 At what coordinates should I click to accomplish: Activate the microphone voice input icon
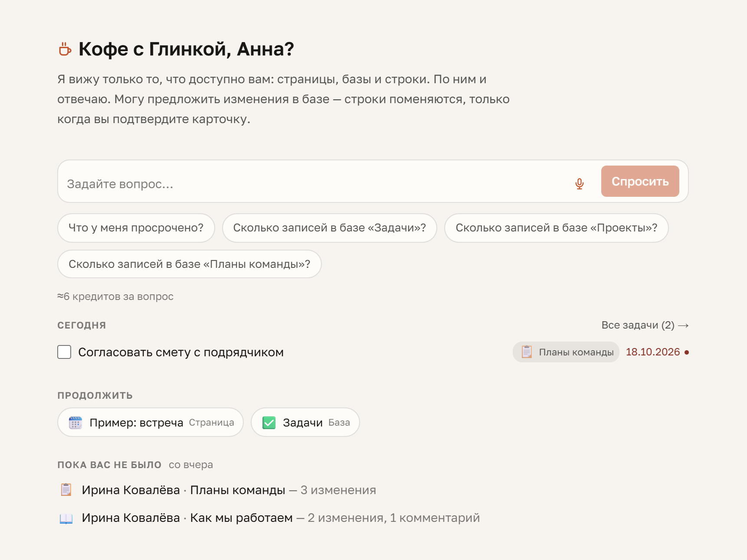pos(580,184)
